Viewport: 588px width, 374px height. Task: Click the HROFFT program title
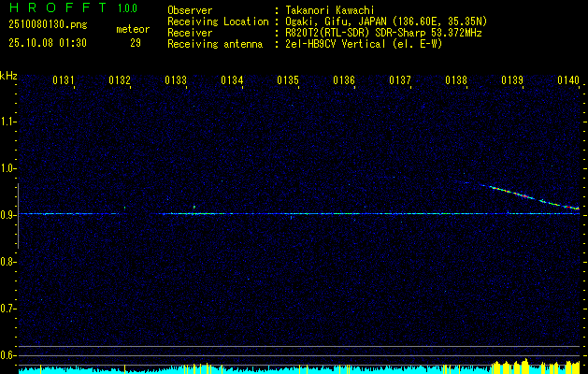[58, 7]
